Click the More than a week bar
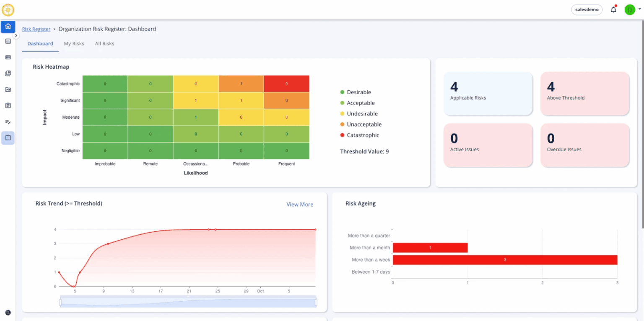The image size is (644, 321). 505,260
